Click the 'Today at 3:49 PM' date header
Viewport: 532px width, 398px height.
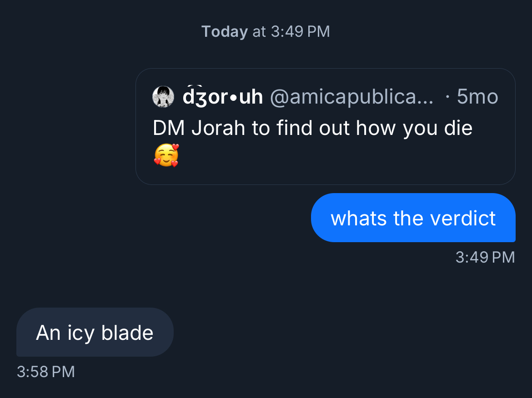pyautogui.click(x=266, y=32)
